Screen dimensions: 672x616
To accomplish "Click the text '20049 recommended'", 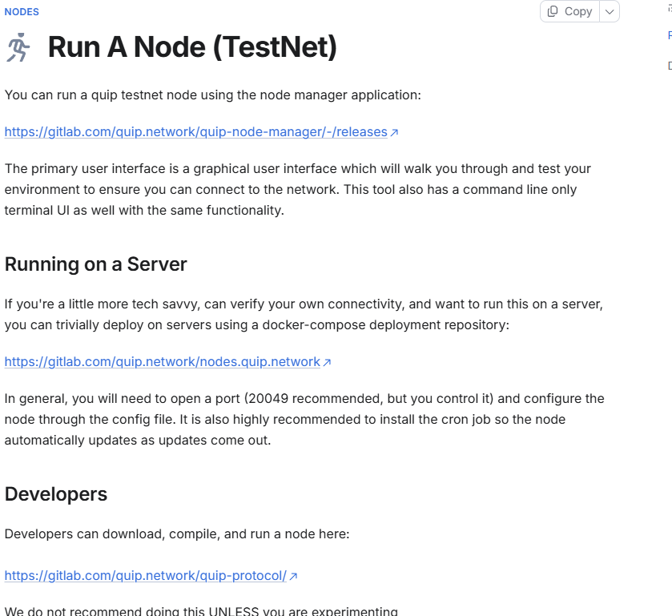I will (316, 399).
